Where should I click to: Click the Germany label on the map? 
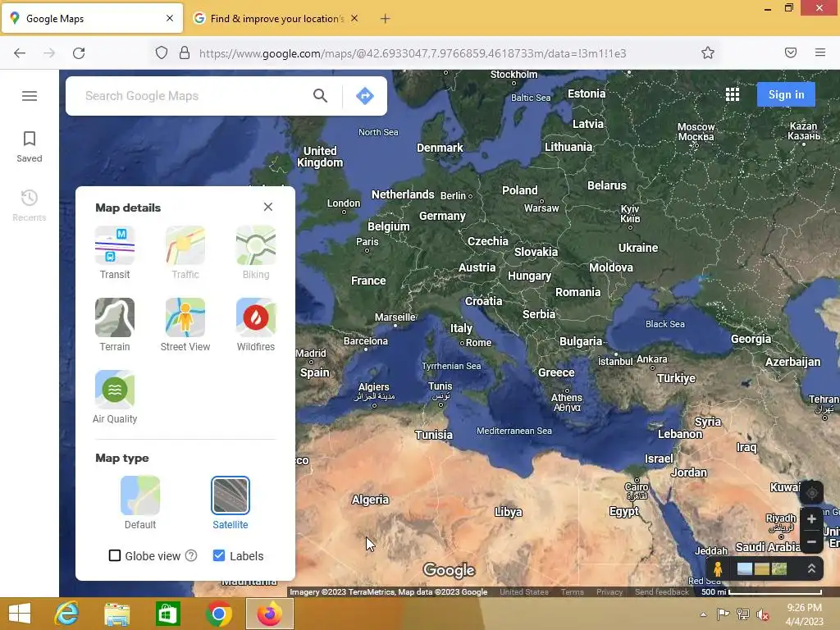pyautogui.click(x=442, y=216)
